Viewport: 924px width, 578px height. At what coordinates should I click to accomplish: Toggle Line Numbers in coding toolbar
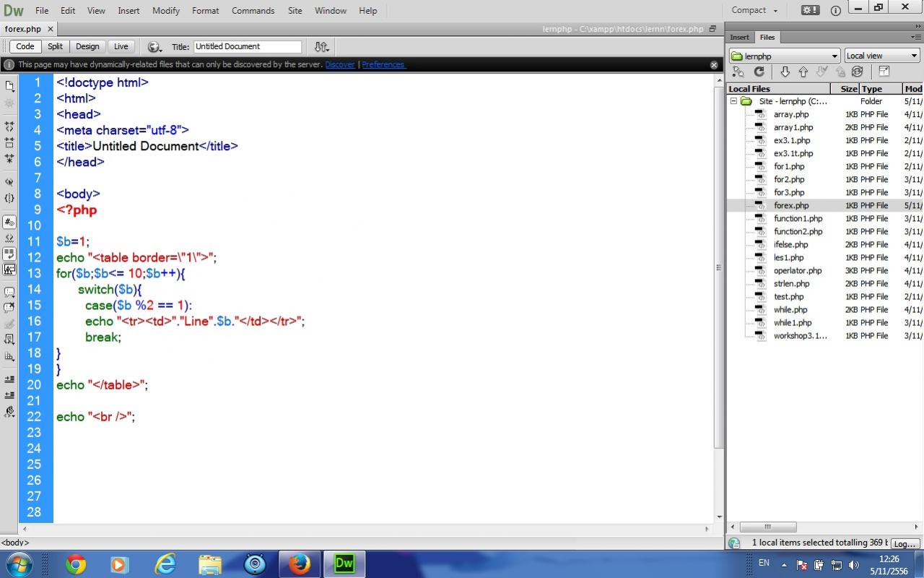[9, 222]
